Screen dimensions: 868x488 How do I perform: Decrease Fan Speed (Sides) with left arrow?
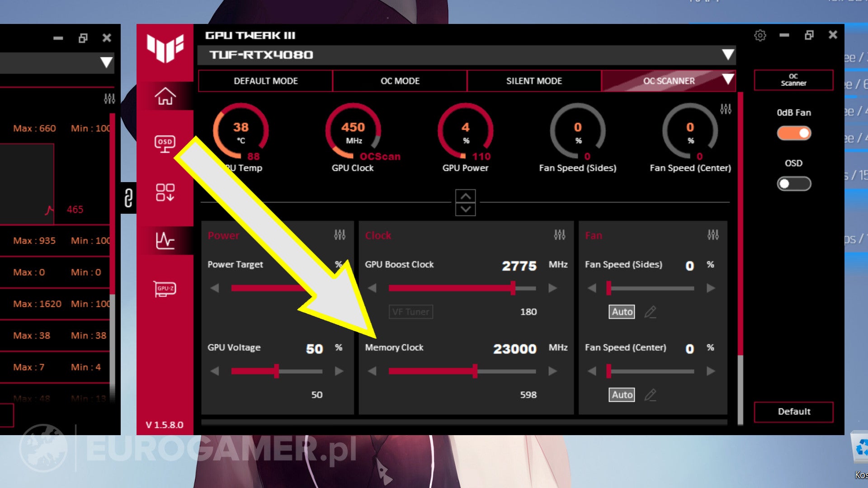[592, 288]
